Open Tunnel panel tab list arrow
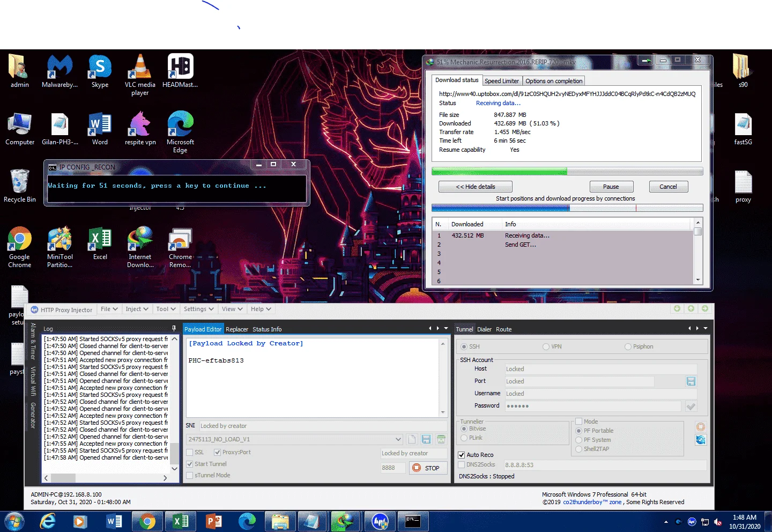Screen dimensions: 772x532 (706, 328)
